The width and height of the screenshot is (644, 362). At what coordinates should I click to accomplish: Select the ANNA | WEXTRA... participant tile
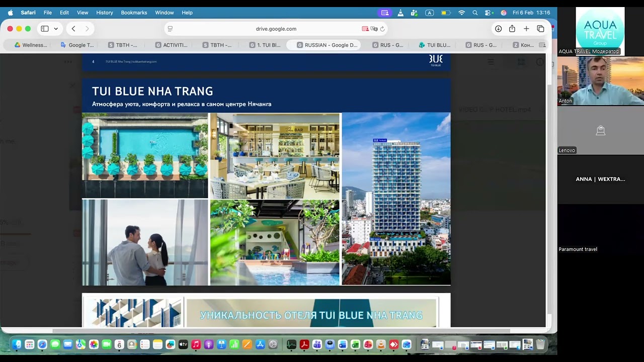600,179
